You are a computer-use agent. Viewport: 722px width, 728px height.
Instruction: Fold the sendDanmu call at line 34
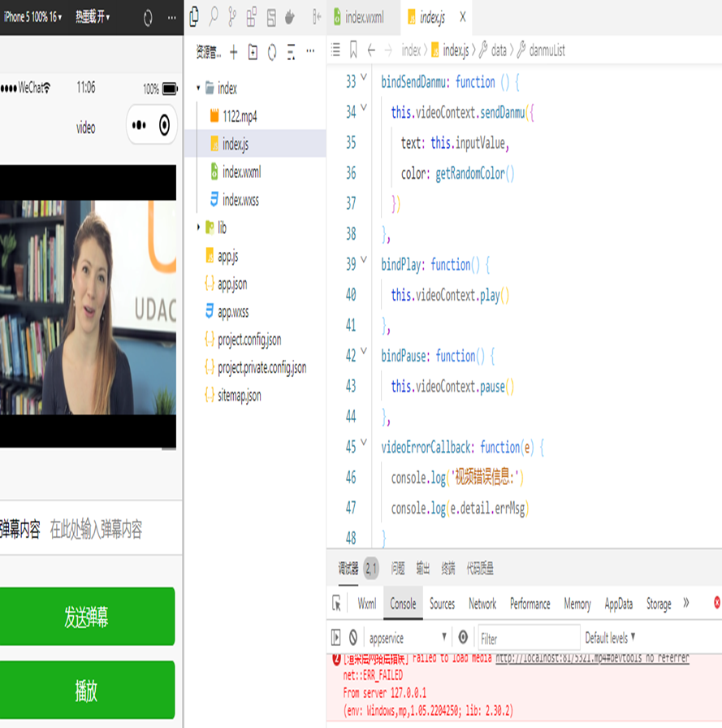364,107
